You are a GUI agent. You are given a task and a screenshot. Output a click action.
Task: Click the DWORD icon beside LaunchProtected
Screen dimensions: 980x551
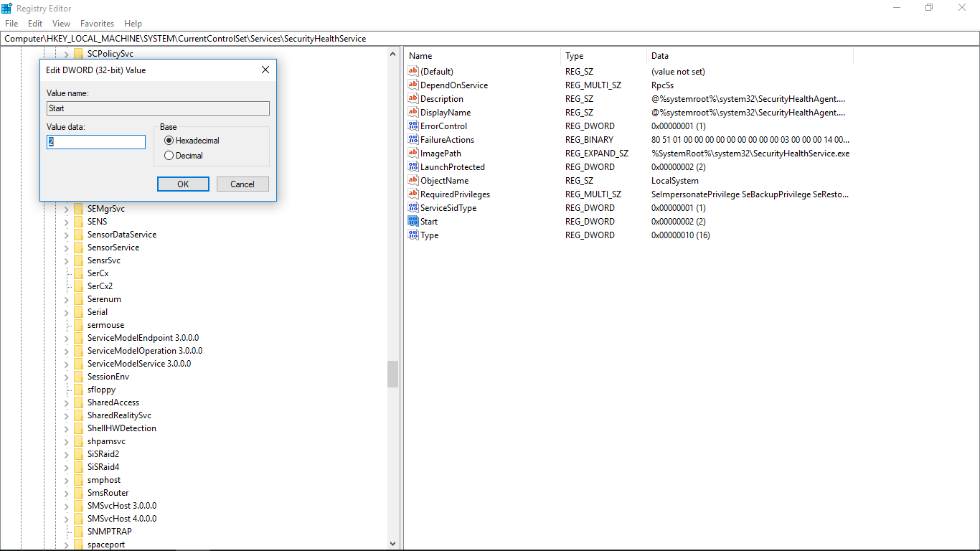pyautogui.click(x=413, y=166)
